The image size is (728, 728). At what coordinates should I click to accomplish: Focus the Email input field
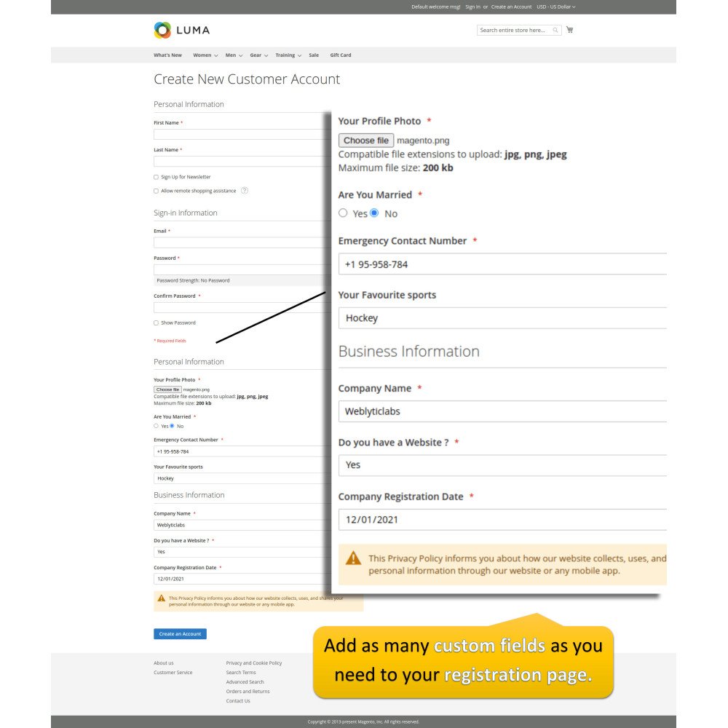[242, 242]
